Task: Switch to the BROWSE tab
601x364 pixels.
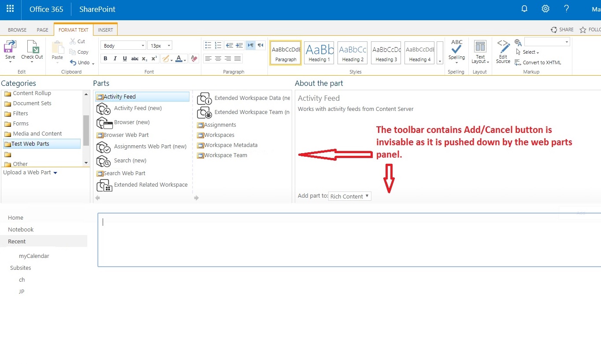Action: pyautogui.click(x=17, y=29)
